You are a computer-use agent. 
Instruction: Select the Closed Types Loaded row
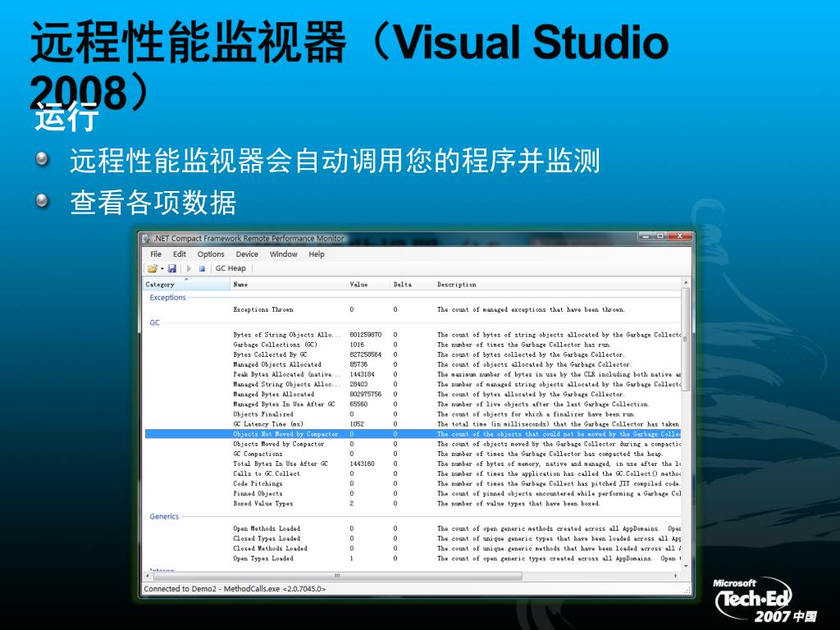(x=413, y=538)
